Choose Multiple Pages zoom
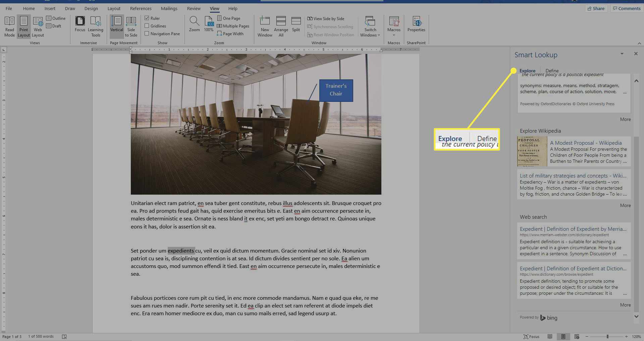Screen dimensions: 644x341 pos(233,26)
